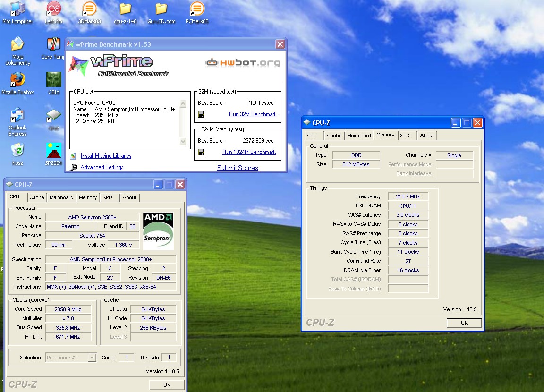The height and width of the screenshot is (392, 544).
Task: Open SPD tab in right CPU-Z window
Action: click(405, 136)
